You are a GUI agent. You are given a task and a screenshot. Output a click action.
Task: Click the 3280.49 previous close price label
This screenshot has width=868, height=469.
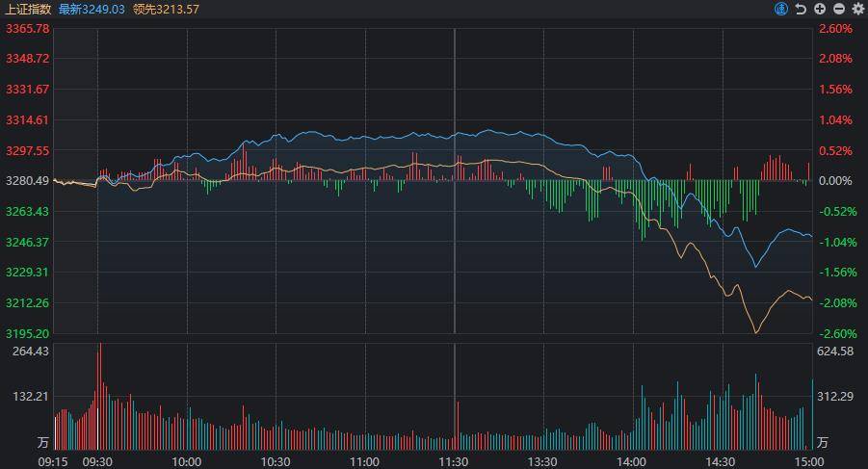click(27, 181)
